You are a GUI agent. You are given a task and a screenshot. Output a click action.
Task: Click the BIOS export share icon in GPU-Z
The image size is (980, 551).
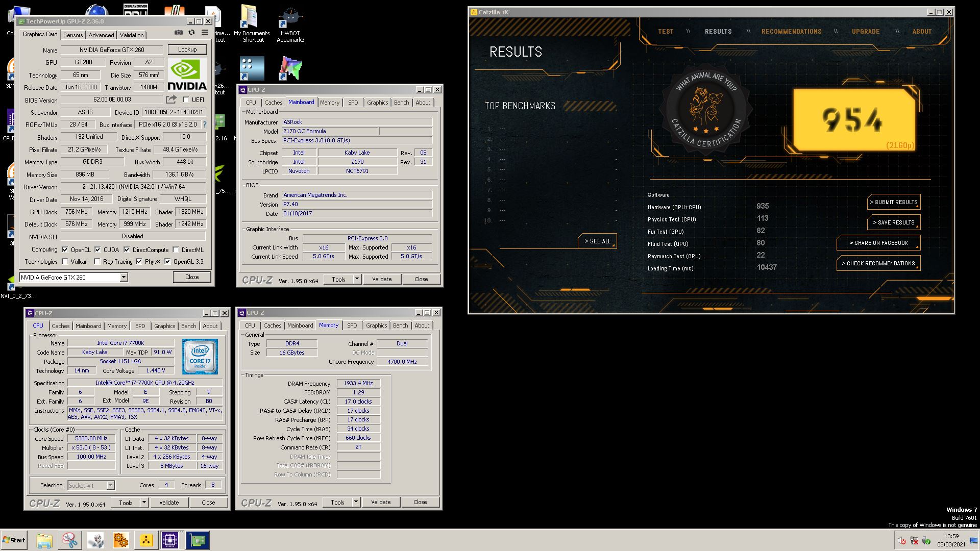pyautogui.click(x=171, y=99)
